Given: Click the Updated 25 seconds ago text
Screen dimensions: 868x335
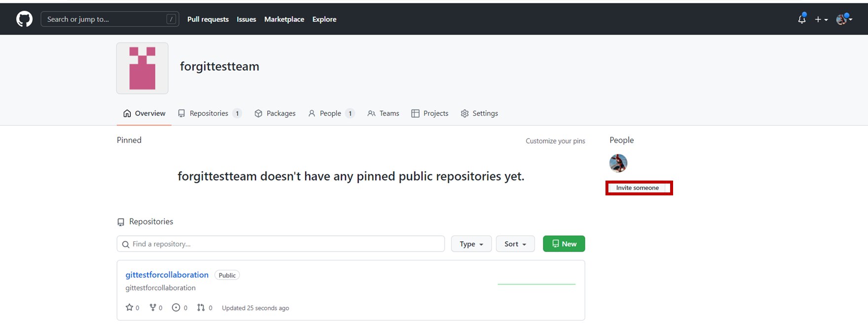Looking at the screenshot, I should 256,308.
